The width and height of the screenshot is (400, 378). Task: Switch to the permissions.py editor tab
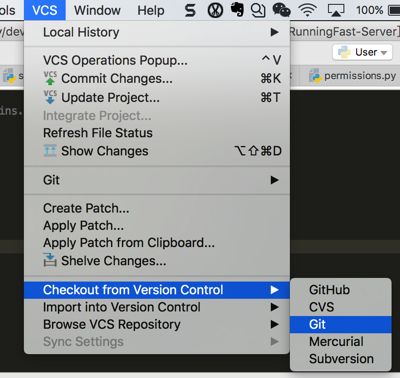(353, 76)
